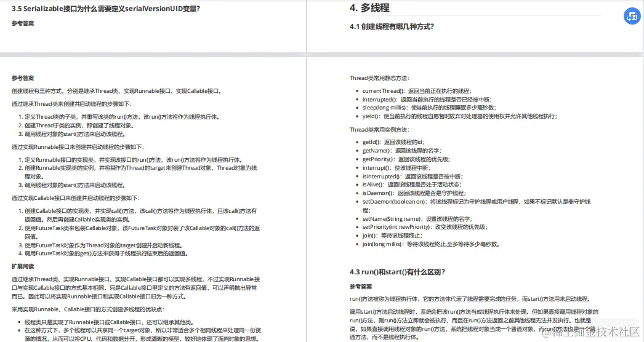Click '参考答案' under the 4.3 heading
This screenshot has width=644, height=342.
coord(361,287)
